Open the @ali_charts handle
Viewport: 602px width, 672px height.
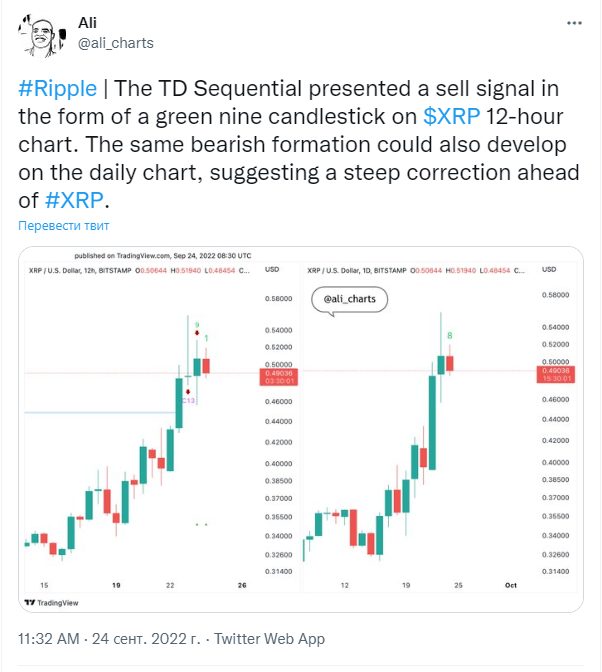point(116,43)
